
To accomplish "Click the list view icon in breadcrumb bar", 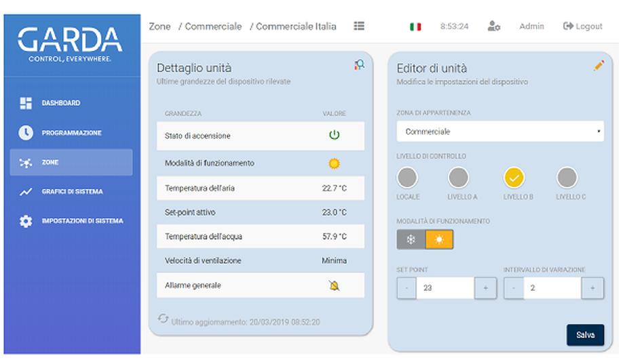I will coord(359,26).
